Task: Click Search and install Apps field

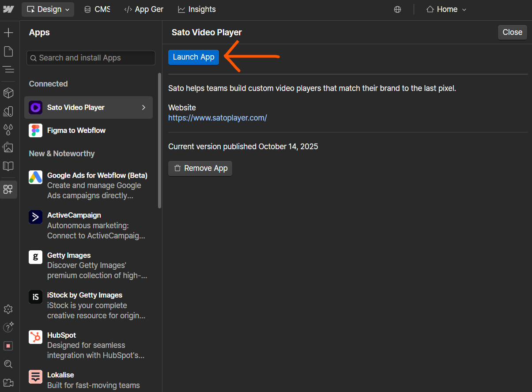Action: pyautogui.click(x=91, y=58)
